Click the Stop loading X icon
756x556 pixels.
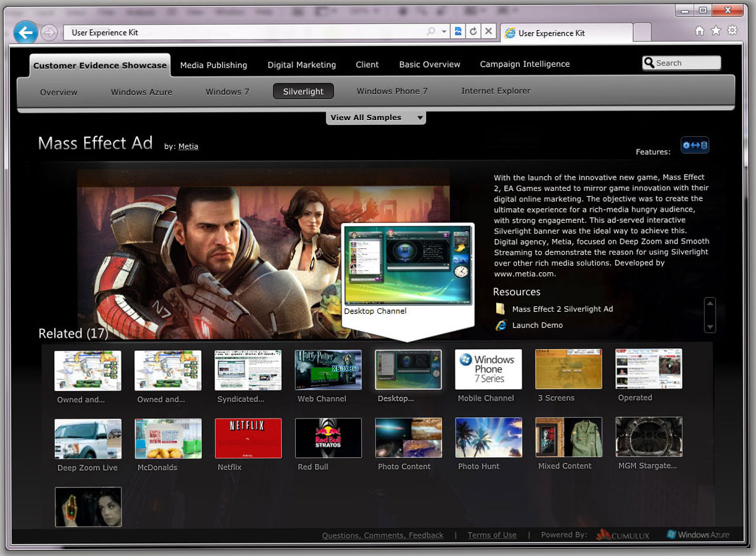coord(488,31)
